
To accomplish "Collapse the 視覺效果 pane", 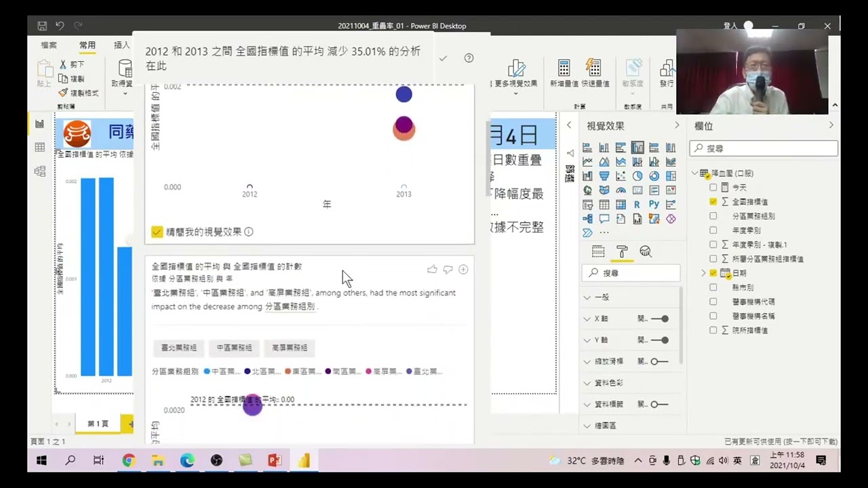I will click(x=676, y=125).
